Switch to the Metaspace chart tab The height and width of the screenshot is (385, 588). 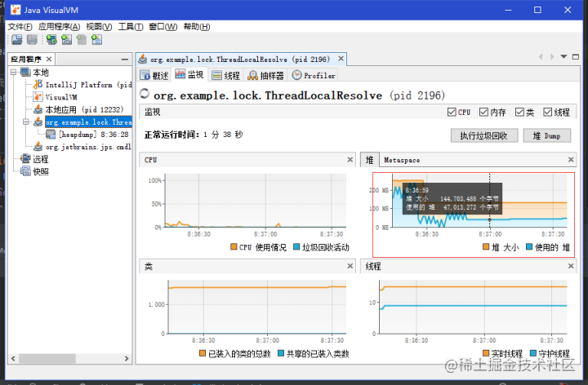point(402,160)
